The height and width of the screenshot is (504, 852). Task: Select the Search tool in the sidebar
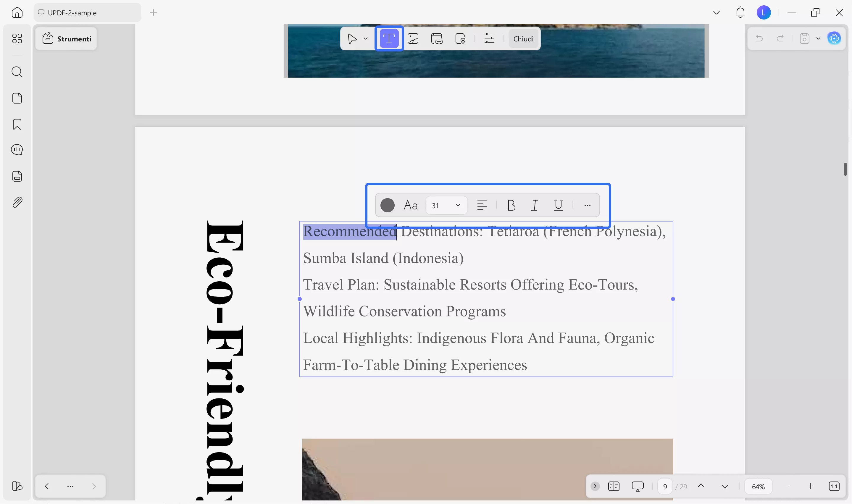click(x=17, y=72)
